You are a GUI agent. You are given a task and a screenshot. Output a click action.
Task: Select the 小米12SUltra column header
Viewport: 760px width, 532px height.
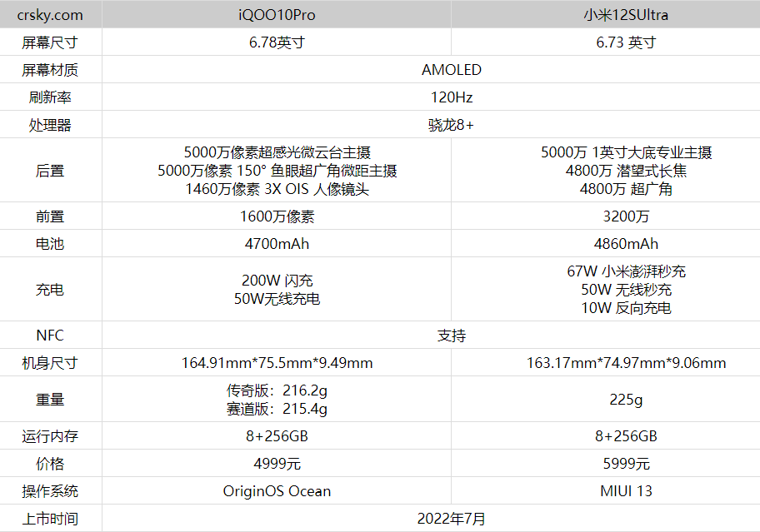pyautogui.click(x=626, y=15)
